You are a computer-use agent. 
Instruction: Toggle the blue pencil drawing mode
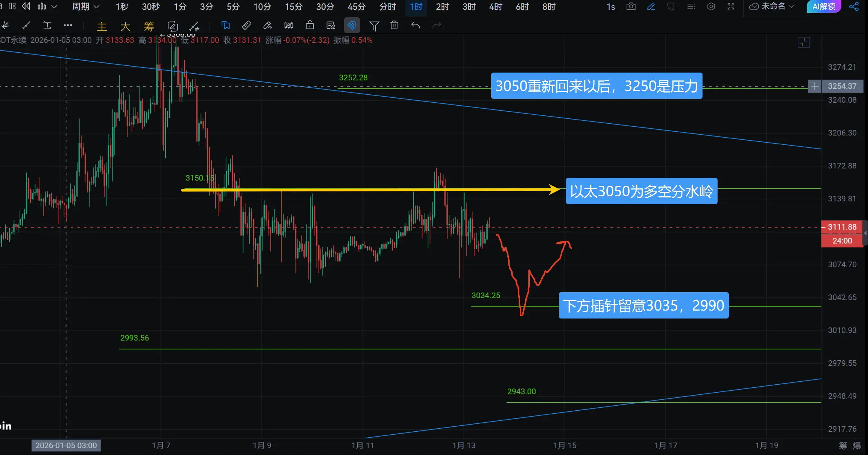coord(651,7)
